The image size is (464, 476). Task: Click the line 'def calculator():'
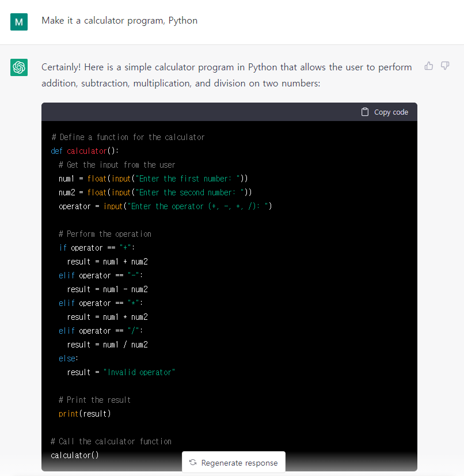point(85,151)
